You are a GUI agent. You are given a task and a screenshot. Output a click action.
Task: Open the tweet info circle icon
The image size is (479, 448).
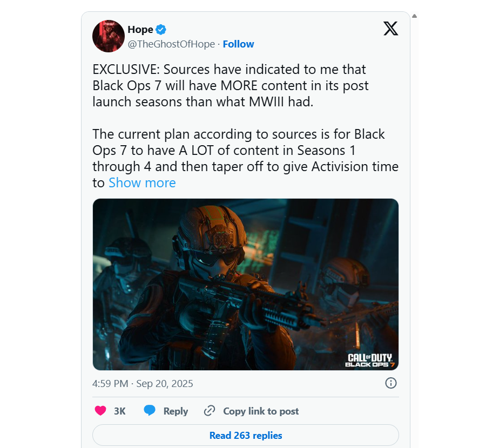point(391,383)
